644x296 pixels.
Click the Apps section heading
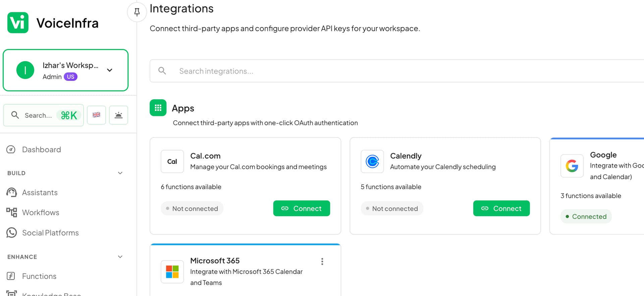tap(183, 108)
